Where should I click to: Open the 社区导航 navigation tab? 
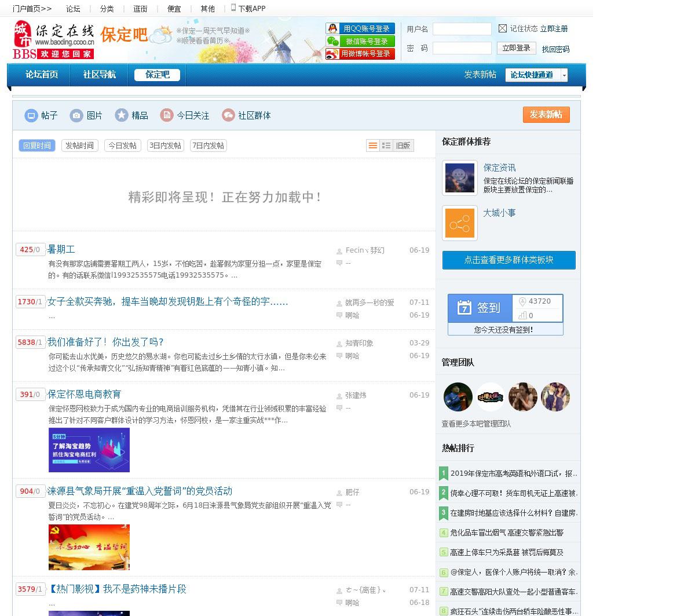(99, 75)
